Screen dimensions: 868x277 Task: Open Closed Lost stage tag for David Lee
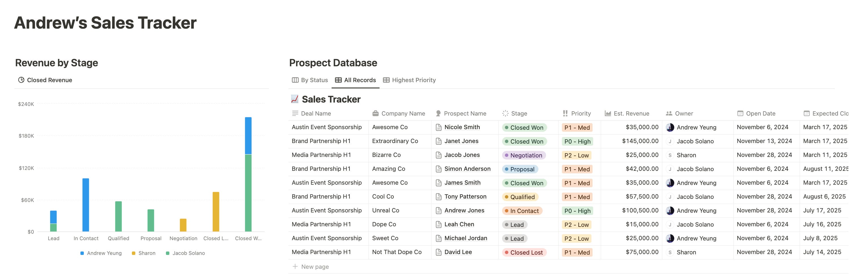click(x=524, y=252)
